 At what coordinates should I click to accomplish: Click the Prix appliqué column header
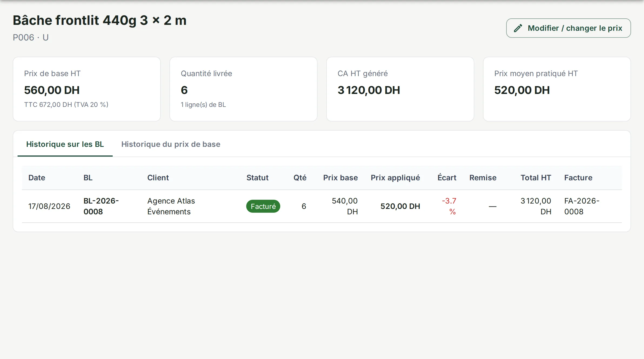395,178
